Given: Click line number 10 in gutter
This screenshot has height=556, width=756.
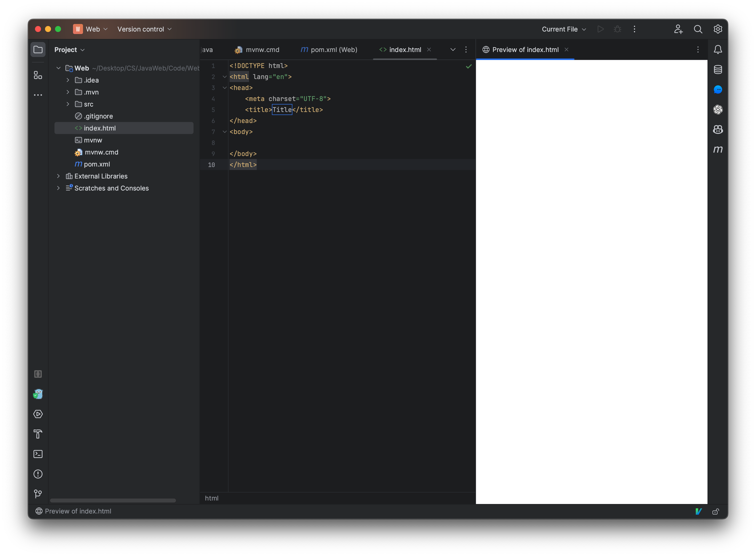Looking at the screenshot, I should 211,165.
